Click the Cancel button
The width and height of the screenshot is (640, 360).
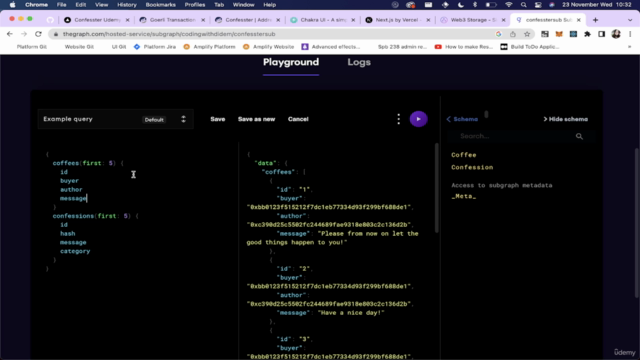pyautogui.click(x=298, y=119)
